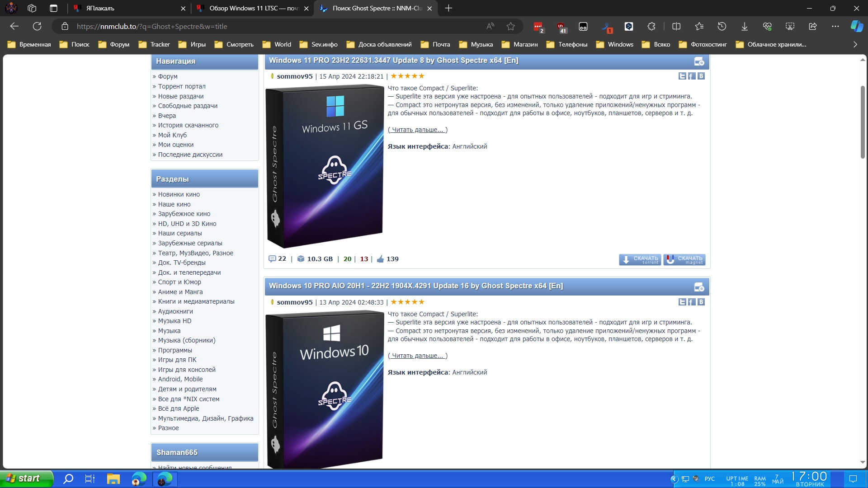Click the page vertical scrollbar thumb
Image resolution: width=868 pixels, height=488 pixels.
pyautogui.click(x=863, y=122)
